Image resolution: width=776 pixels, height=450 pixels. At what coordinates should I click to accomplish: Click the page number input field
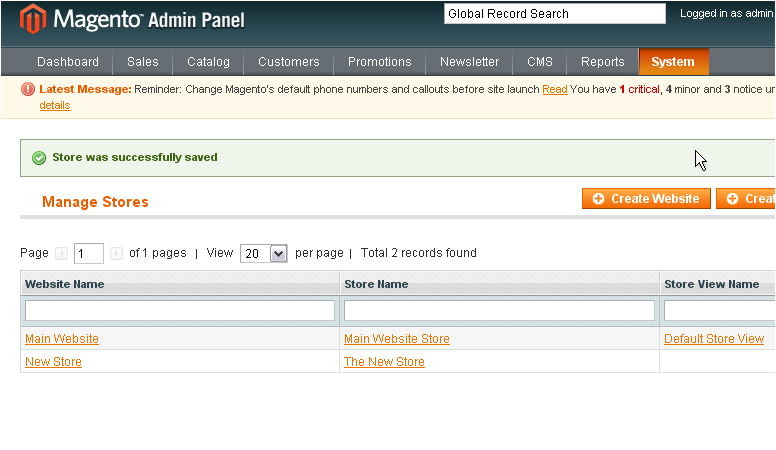pos(89,253)
